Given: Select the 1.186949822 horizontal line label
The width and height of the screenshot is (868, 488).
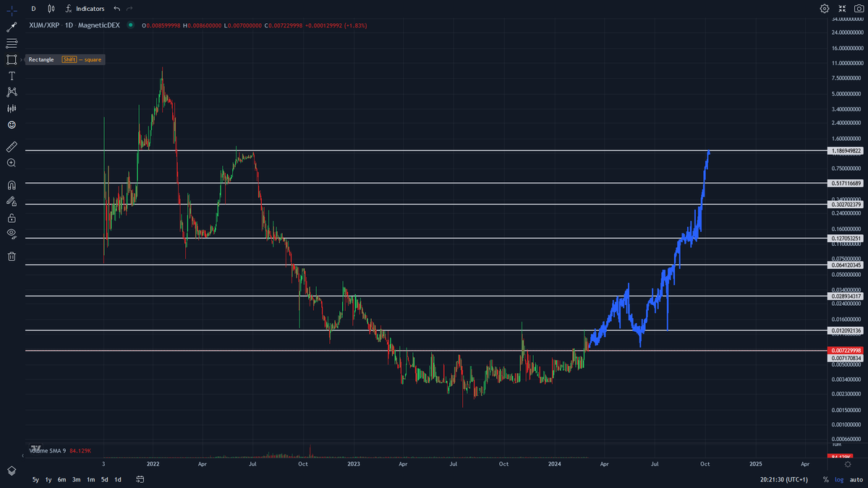Looking at the screenshot, I should (845, 150).
